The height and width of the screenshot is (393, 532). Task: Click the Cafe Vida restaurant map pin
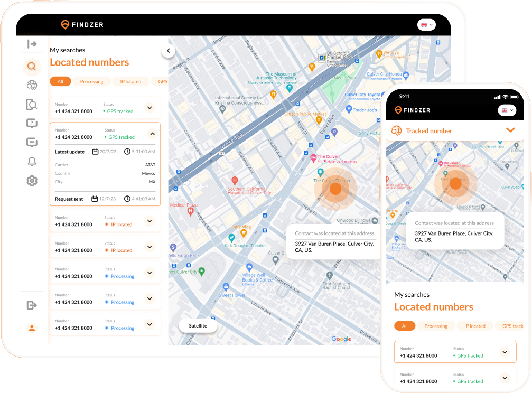pyautogui.click(x=243, y=233)
